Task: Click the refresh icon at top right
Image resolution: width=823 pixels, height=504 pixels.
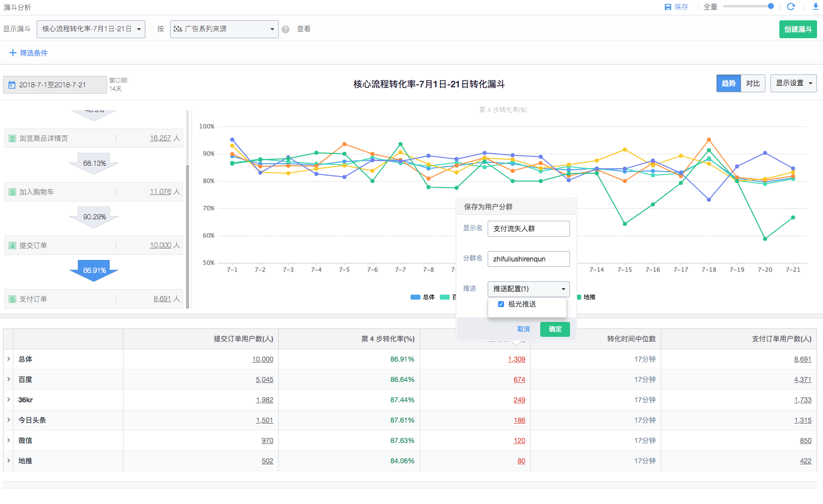Action: [791, 6]
